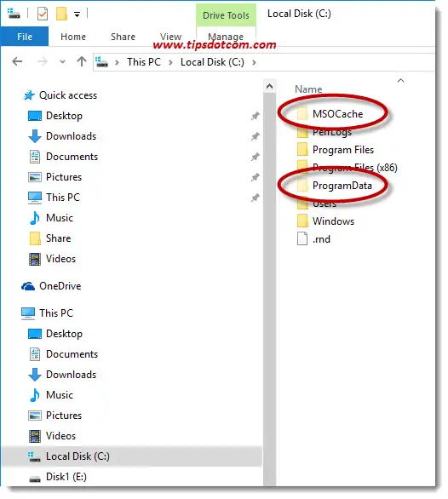The width and height of the screenshot is (448, 499).
Task: Go back with the left arrow button
Action: coord(17,61)
